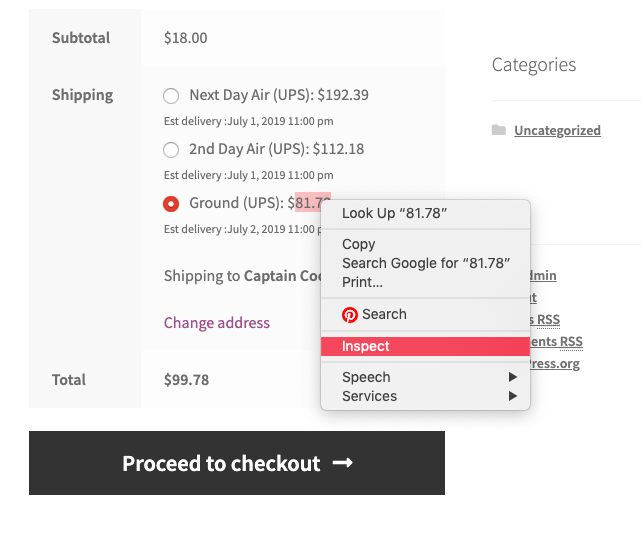The image size is (641, 545).
Task: Click the Proceed to checkout button
Action: 237,463
